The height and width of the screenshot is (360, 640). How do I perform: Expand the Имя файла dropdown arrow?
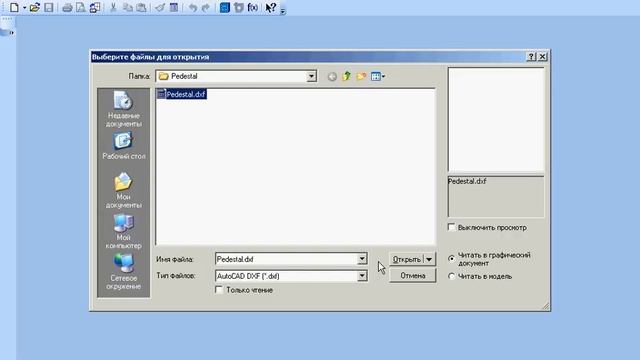362,259
